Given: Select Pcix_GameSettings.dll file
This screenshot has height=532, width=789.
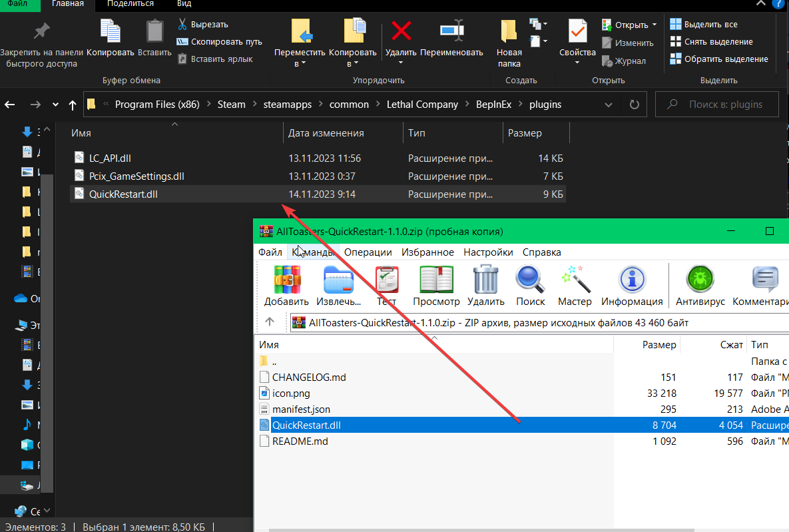Looking at the screenshot, I should click(318, 176).
